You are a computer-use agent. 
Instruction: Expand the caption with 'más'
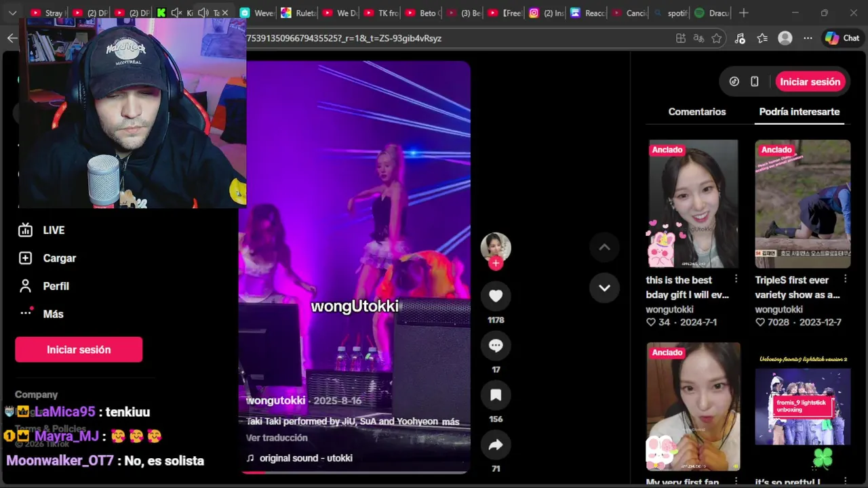pos(450,422)
